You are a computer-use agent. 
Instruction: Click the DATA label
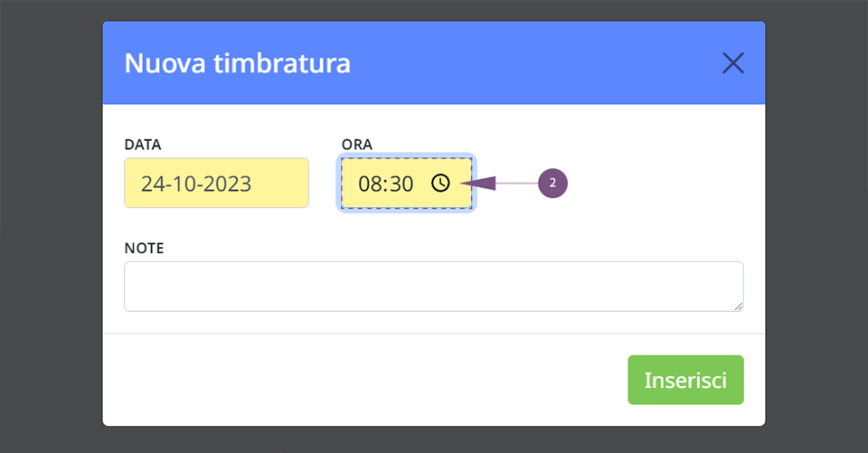(x=143, y=145)
